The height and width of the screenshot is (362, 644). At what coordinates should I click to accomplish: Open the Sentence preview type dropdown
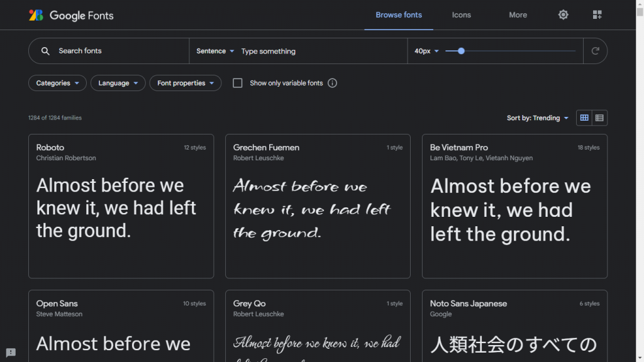coord(215,51)
